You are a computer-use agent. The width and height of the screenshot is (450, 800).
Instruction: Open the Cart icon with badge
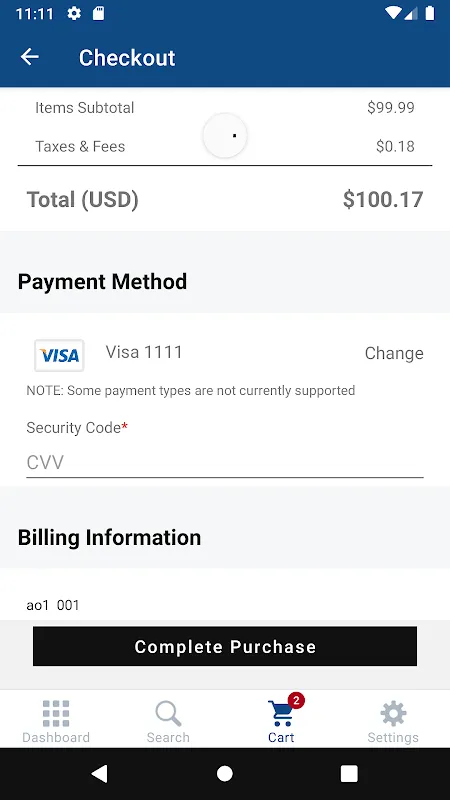click(281, 713)
